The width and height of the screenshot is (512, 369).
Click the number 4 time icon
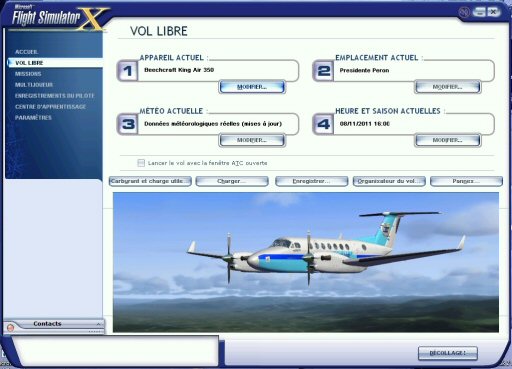pyautogui.click(x=323, y=124)
